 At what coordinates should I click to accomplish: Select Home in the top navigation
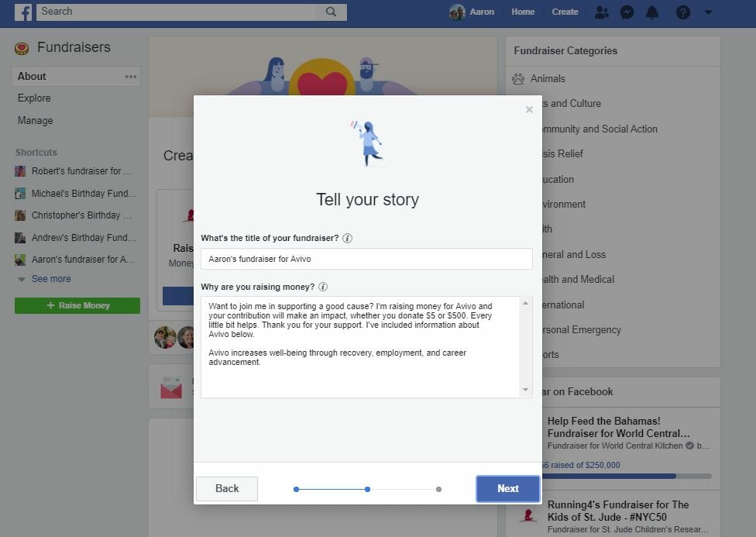[523, 12]
